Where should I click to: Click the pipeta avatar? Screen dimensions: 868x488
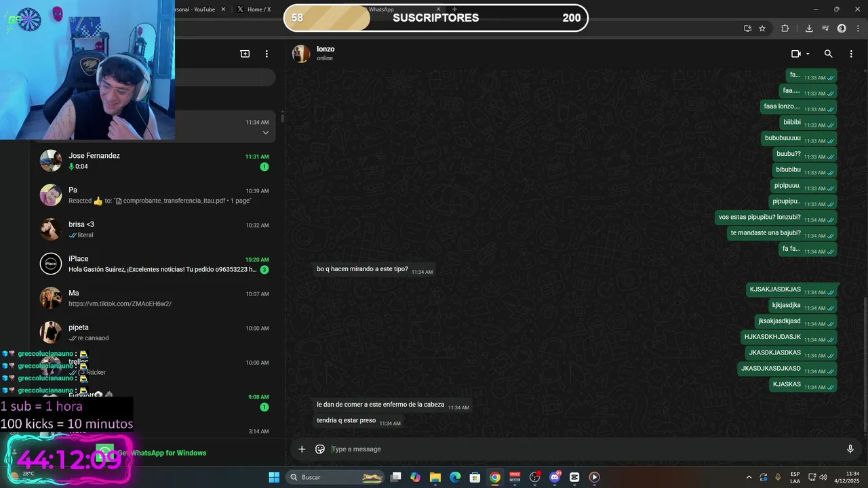point(51,332)
